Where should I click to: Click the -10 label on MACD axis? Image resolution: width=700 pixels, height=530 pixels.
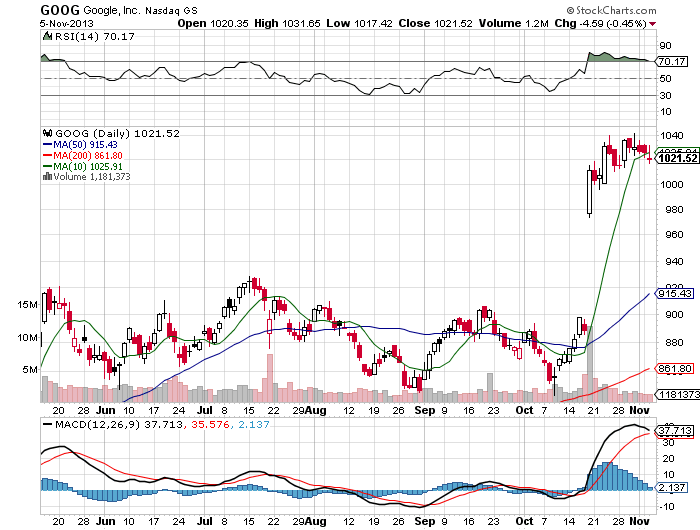[x=667, y=507]
